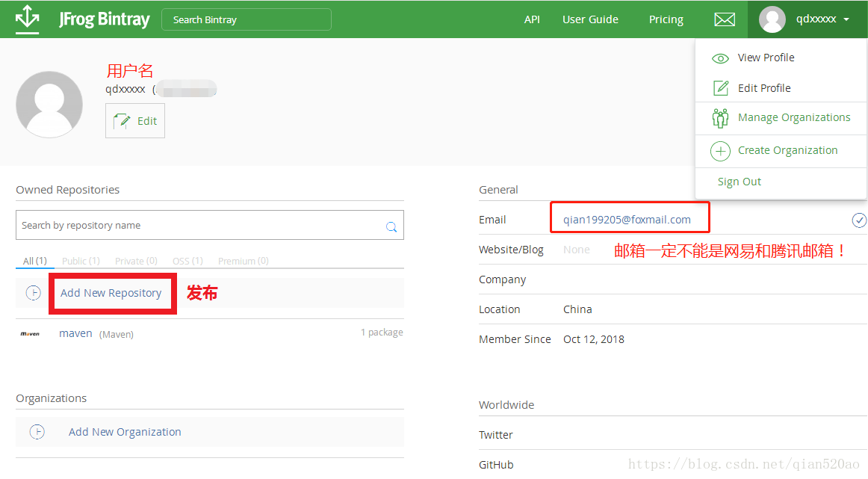Click the Manage Organizations people icon
Viewport: 868px width, 479px height.
(720, 118)
